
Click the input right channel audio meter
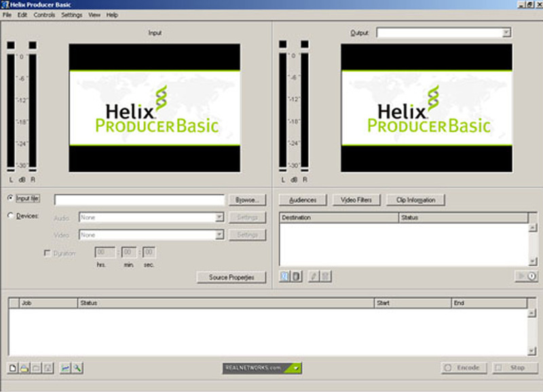[x=33, y=106]
